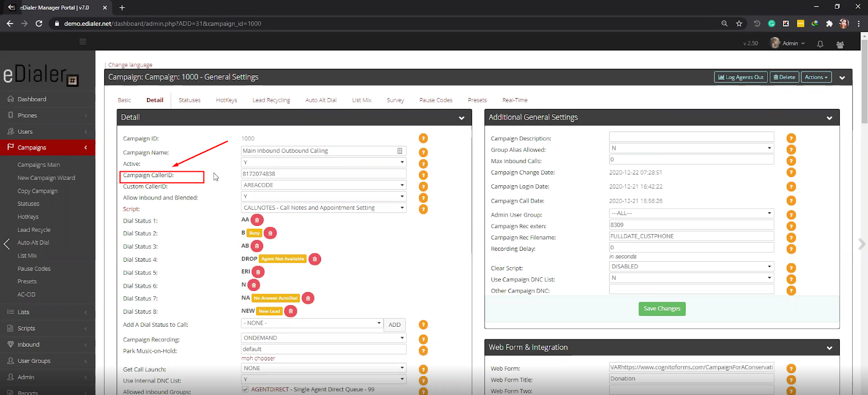Delete the Busy dial status B
Screen dimensions: 868x395
270,233
